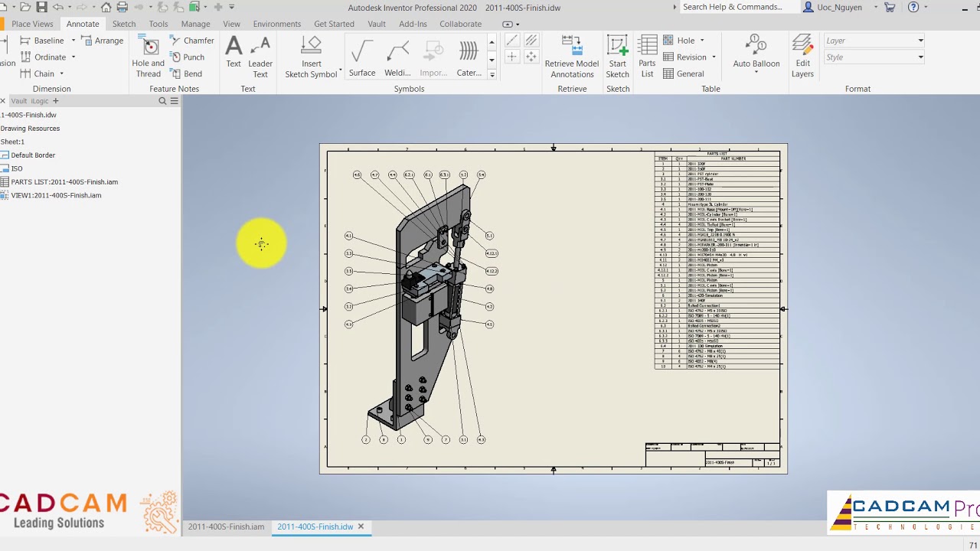Select the Centerline tool icon
The width and height of the screenshot is (980, 551).
(x=512, y=41)
